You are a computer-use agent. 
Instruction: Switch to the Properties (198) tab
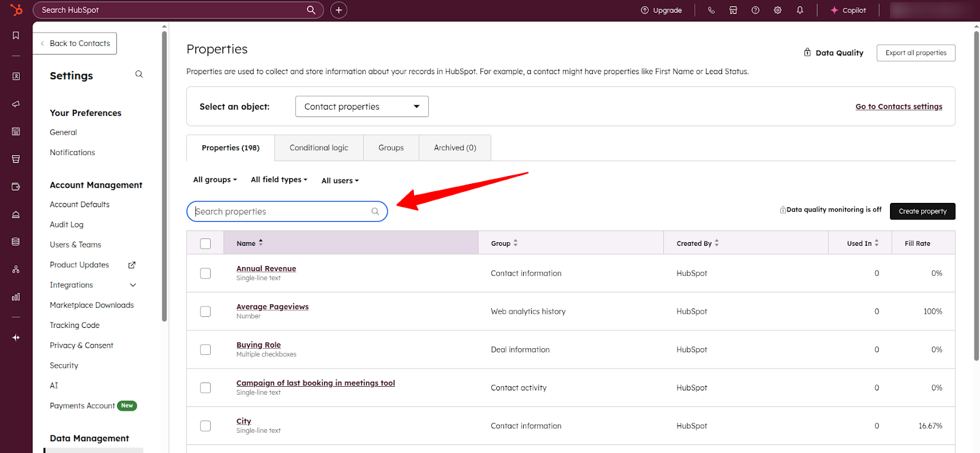pos(230,148)
